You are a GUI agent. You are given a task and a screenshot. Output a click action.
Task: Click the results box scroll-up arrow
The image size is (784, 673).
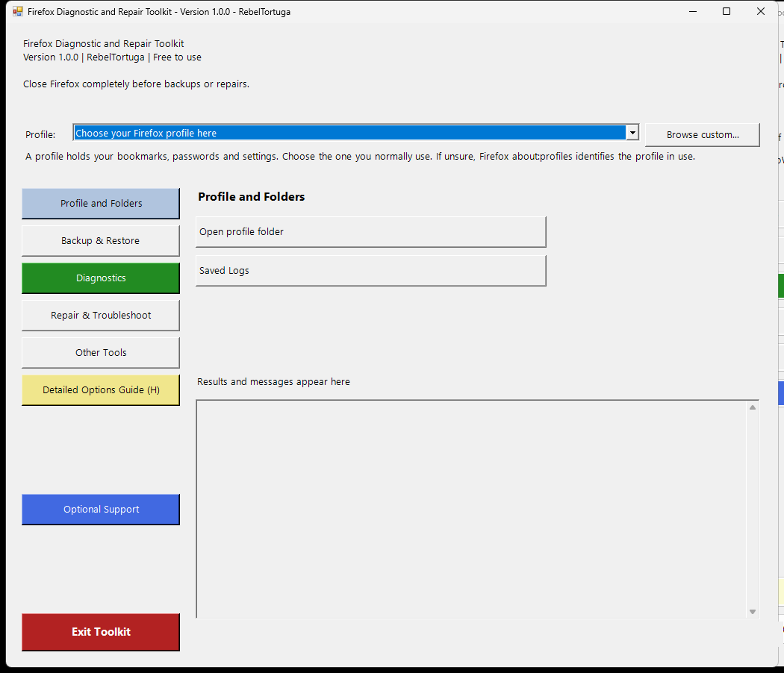(x=753, y=407)
